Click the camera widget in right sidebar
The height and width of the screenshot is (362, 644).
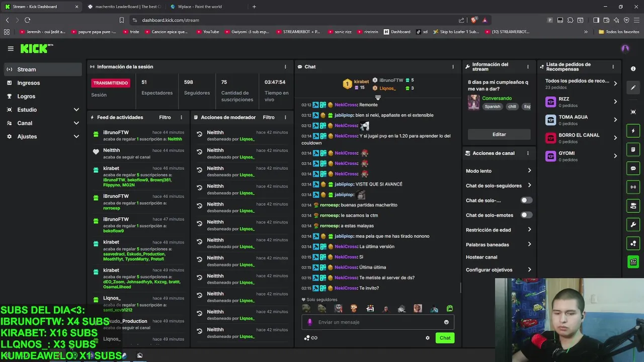pos(633,206)
